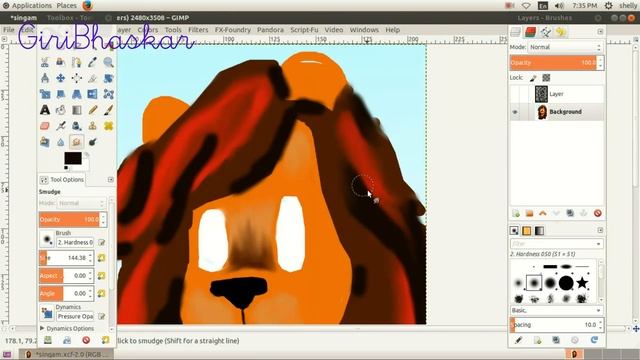Select the Pencil tool
This screenshot has width=640, height=360.
pos(93,110)
